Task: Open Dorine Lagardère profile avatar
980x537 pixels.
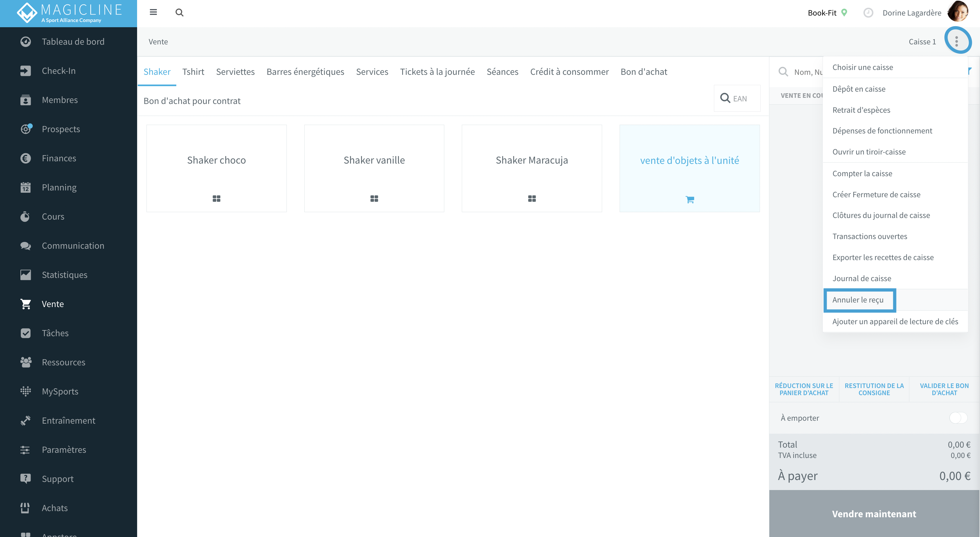Action: pyautogui.click(x=958, y=11)
